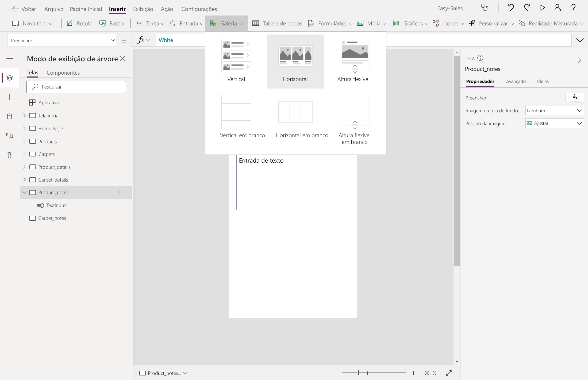Open Posição da imagem Ajustar dropdown
This screenshot has height=380, width=588.
[x=554, y=123]
